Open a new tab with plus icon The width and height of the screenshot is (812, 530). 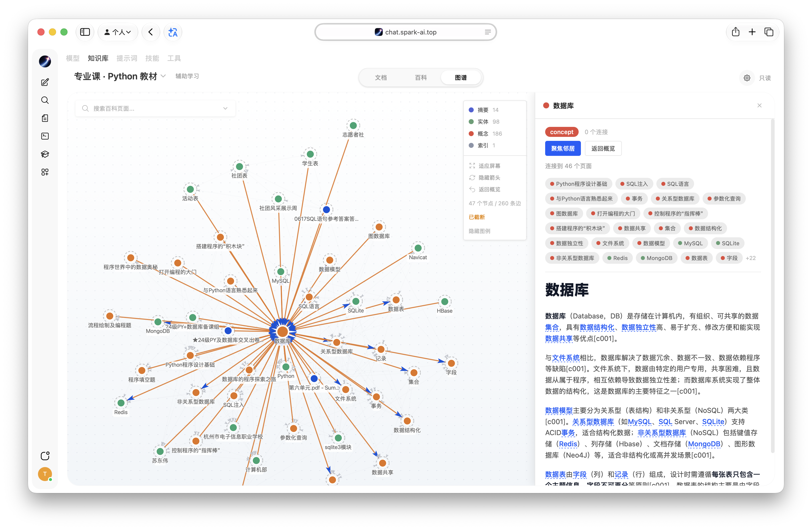point(752,32)
